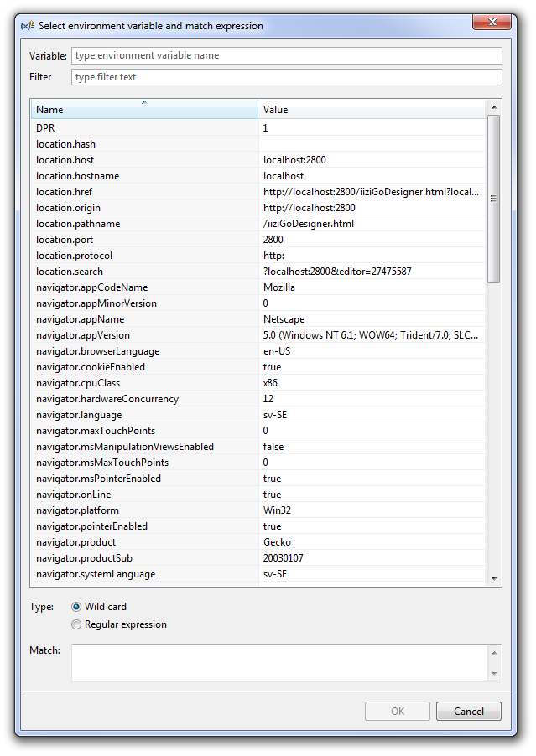Select the navigator.msManipulationViewsEnabled row
This screenshot has height=756, width=536.
tap(258, 447)
